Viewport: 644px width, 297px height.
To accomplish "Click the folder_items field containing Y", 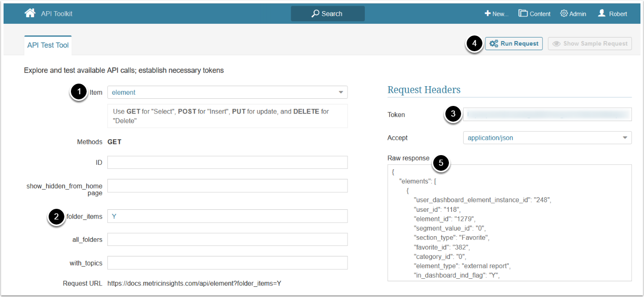I will 228,216.
